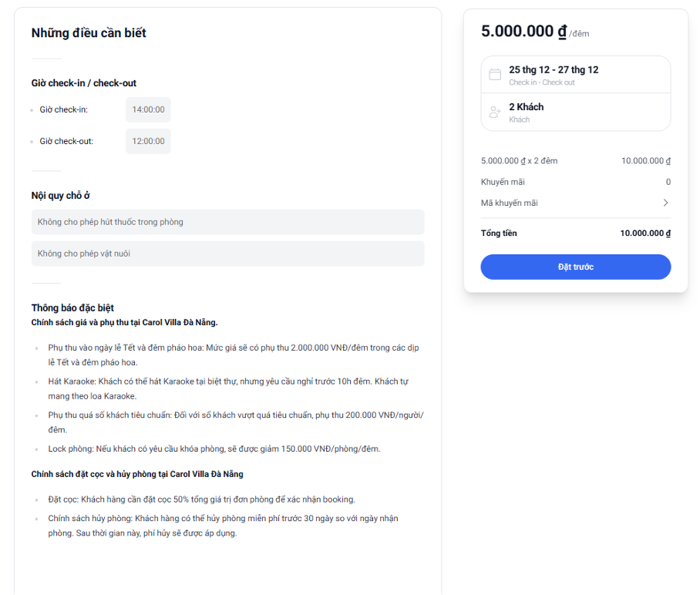Click the 5.000.000 ₫ nightly price
This screenshot has height=595, width=700.
point(523,32)
